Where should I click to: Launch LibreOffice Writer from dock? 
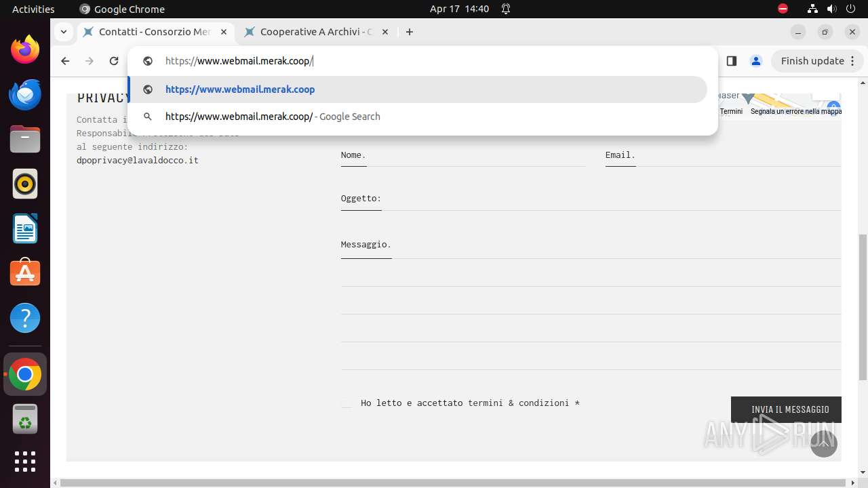pos(25,228)
